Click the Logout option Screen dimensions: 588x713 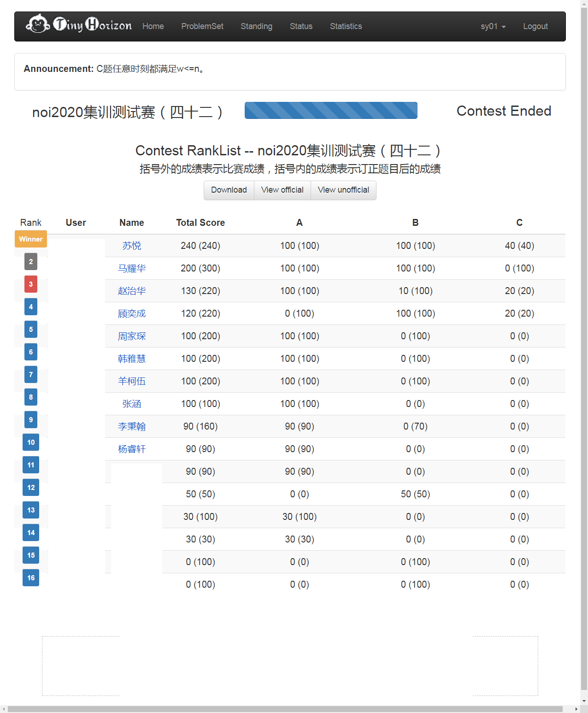(x=535, y=26)
